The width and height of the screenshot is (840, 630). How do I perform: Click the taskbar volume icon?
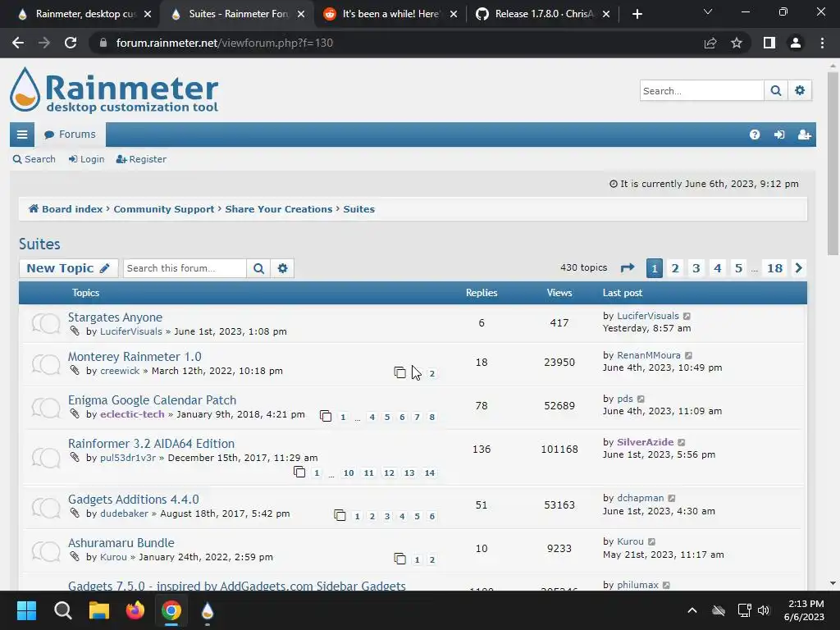(x=764, y=610)
